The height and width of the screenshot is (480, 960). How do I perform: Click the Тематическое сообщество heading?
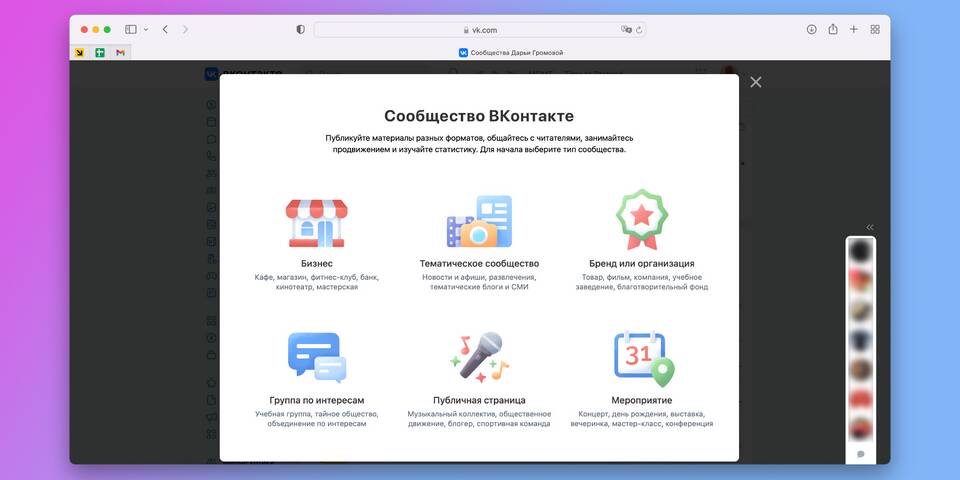[x=479, y=264]
